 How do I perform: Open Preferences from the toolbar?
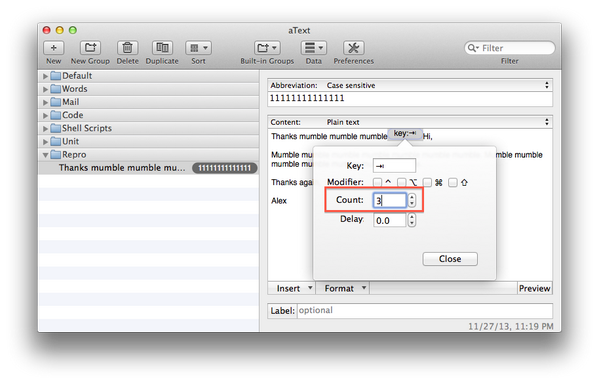353,48
